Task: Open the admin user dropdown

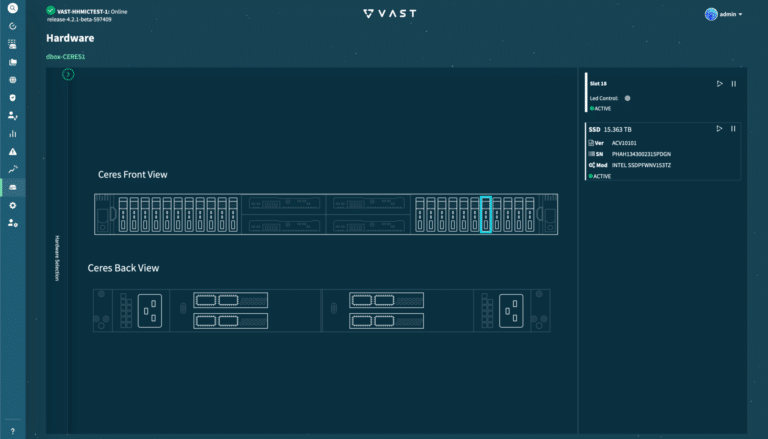Action: tap(731, 14)
